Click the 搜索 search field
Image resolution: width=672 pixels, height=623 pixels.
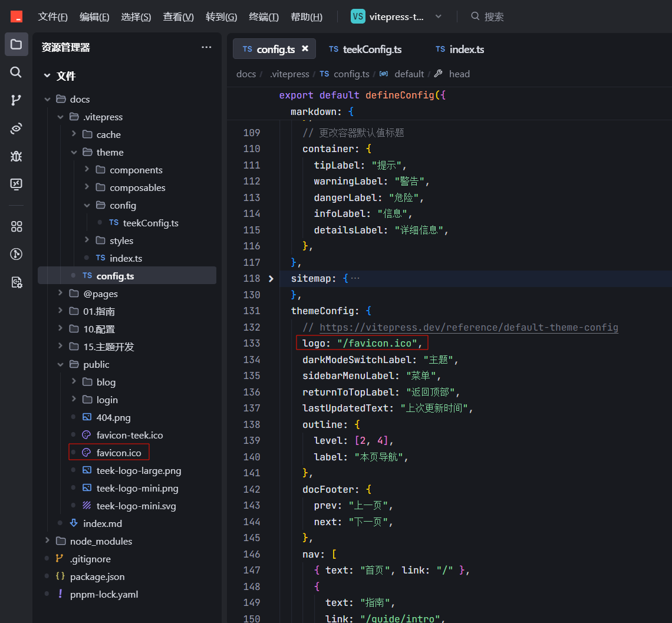click(487, 17)
